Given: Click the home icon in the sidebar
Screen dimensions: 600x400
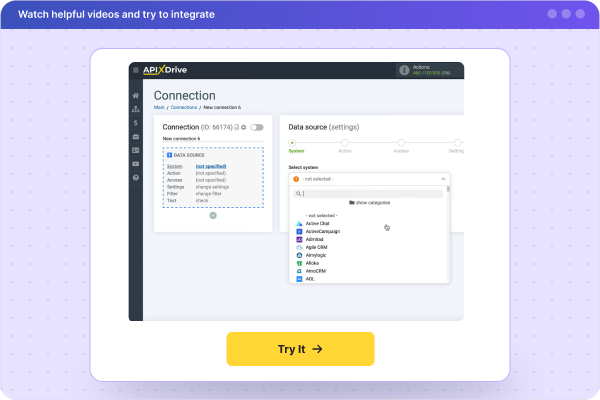Looking at the screenshot, I should point(135,95).
